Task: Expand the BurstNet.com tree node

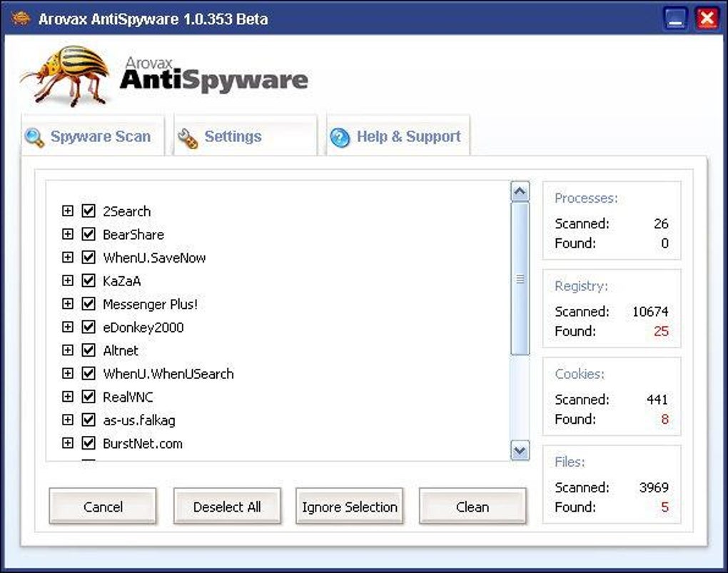Action: tap(68, 443)
